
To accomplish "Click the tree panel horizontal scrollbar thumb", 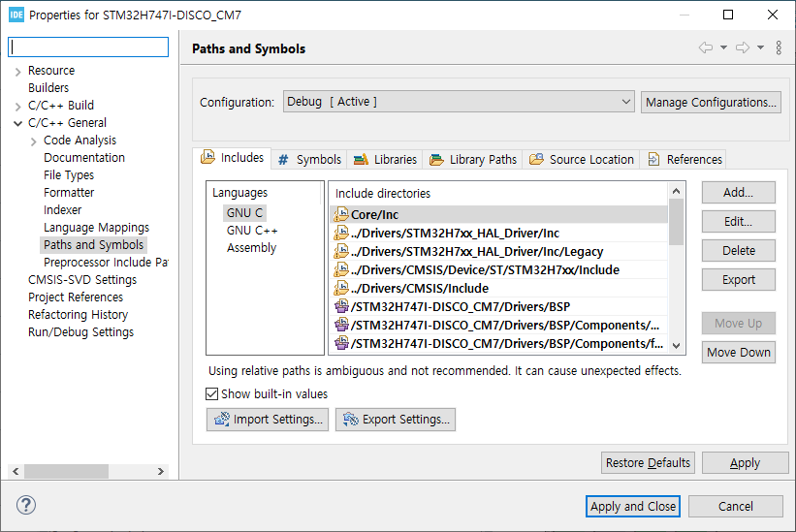I will [x=66, y=471].
